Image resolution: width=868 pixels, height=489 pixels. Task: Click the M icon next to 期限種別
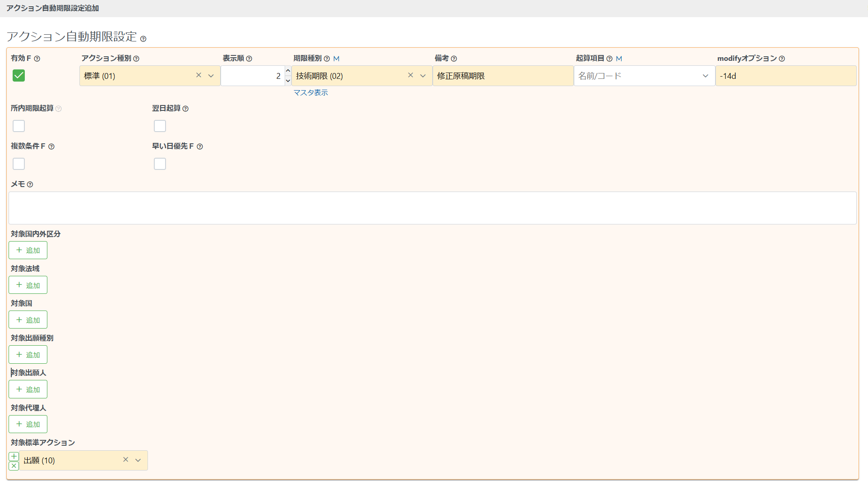point(336,59)
